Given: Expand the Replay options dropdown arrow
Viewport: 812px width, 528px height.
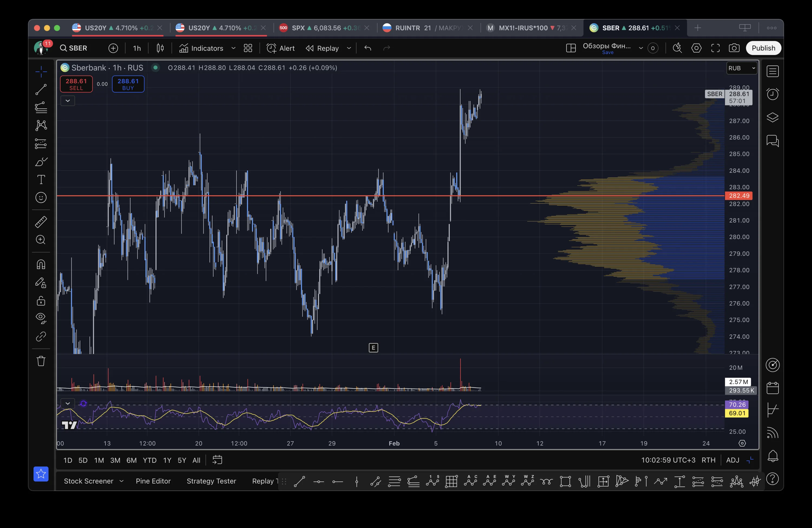Looking at the screenshot, I should pos(349,48).
